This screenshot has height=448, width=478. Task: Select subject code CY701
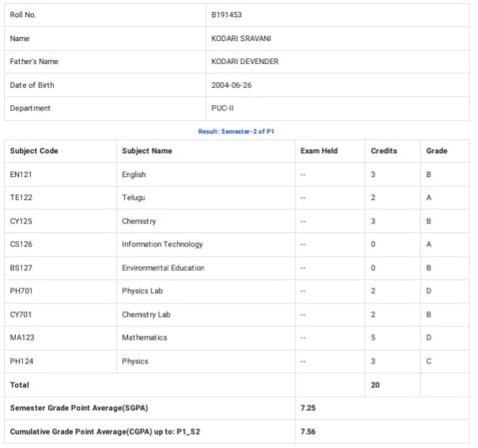point(21,314)
